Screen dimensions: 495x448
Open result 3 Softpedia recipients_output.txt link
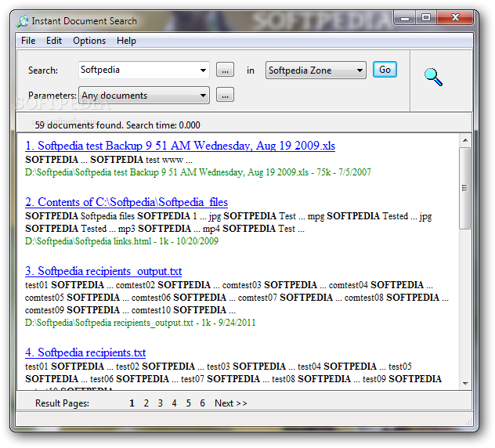click(103, 271)
